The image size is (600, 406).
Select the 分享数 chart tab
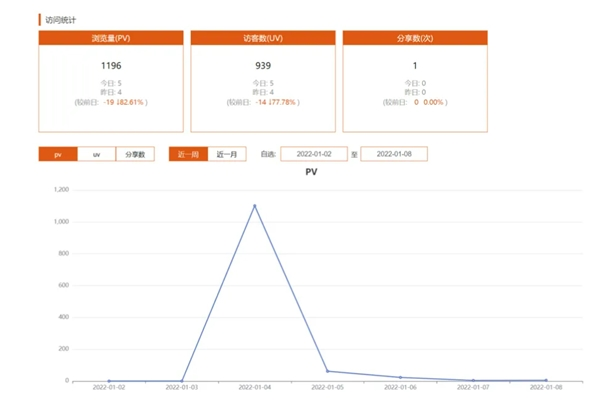135,154
